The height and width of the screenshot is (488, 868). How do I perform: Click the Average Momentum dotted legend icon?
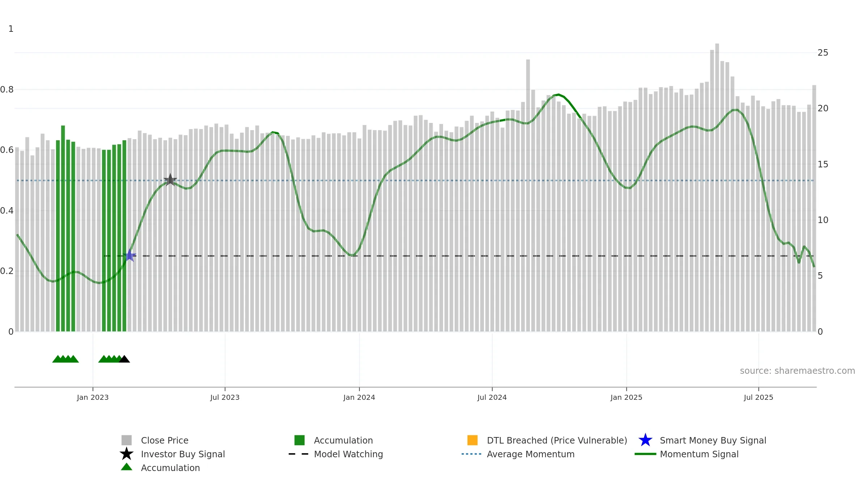point(472,454)
